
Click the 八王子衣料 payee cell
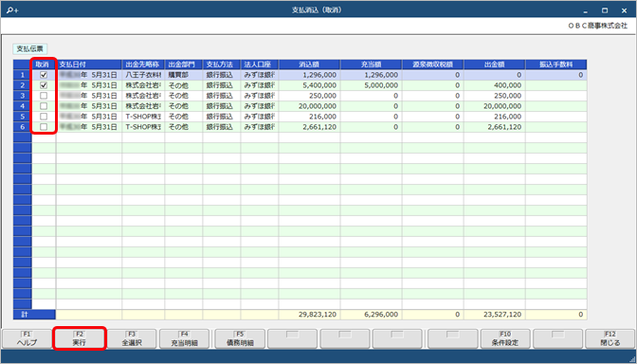[x=143, y=75]
